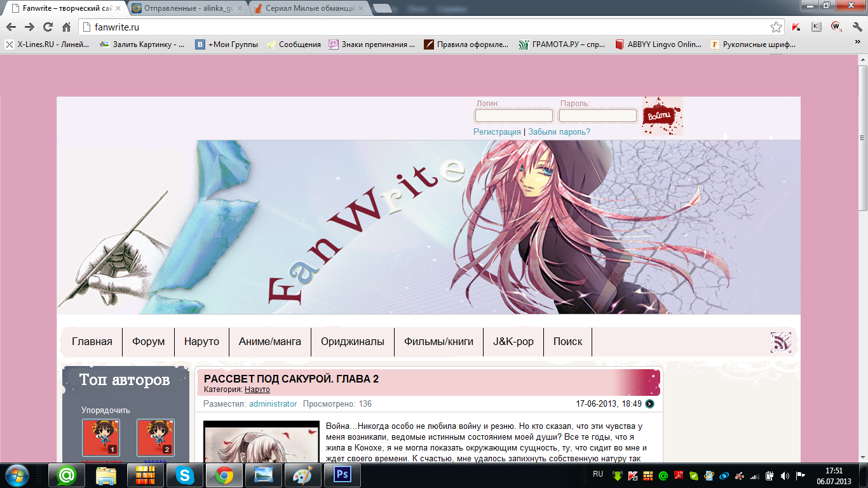Open the Залить Картинку bookmark
Image resolution: width=868 pixels, height=488 pixels.
click(143, 44)
